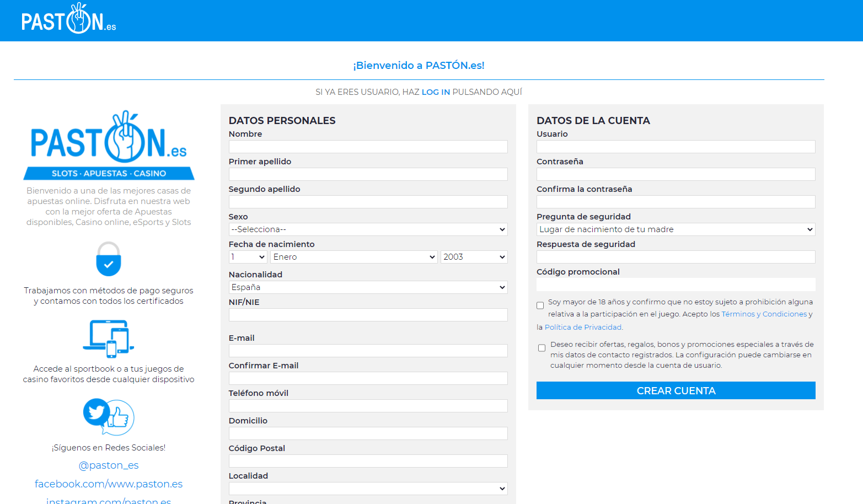Screen dimensions: 863x504
Task: Open the birth day dropdown
Action: click(248, 257)
